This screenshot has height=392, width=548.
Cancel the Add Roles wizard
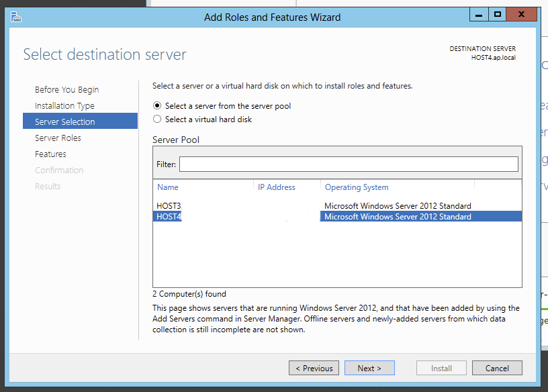(x=497, y=369)
